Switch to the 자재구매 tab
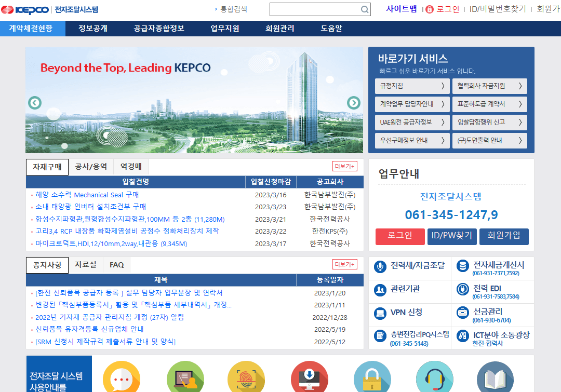The width and height of the screenshot is (561, 392). point(47,167)
